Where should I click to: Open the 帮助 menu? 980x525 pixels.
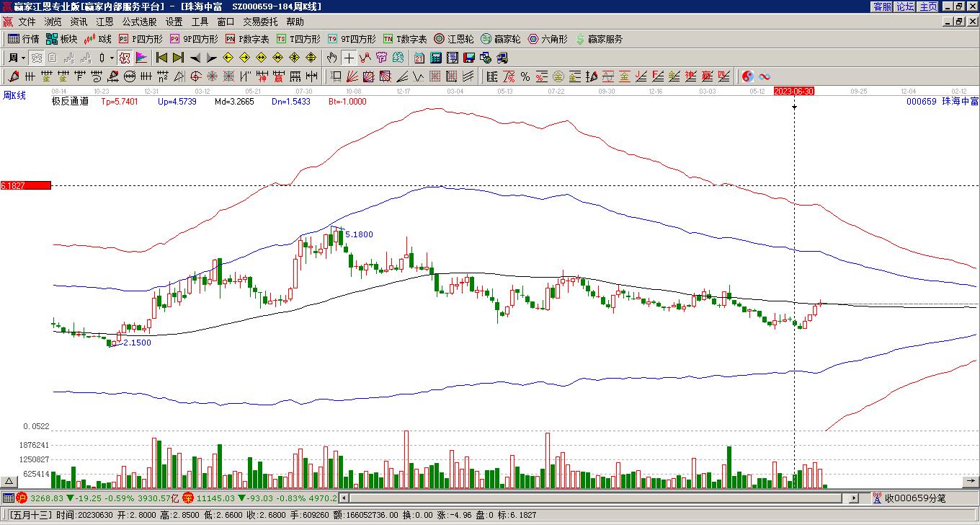coord(295,22)
